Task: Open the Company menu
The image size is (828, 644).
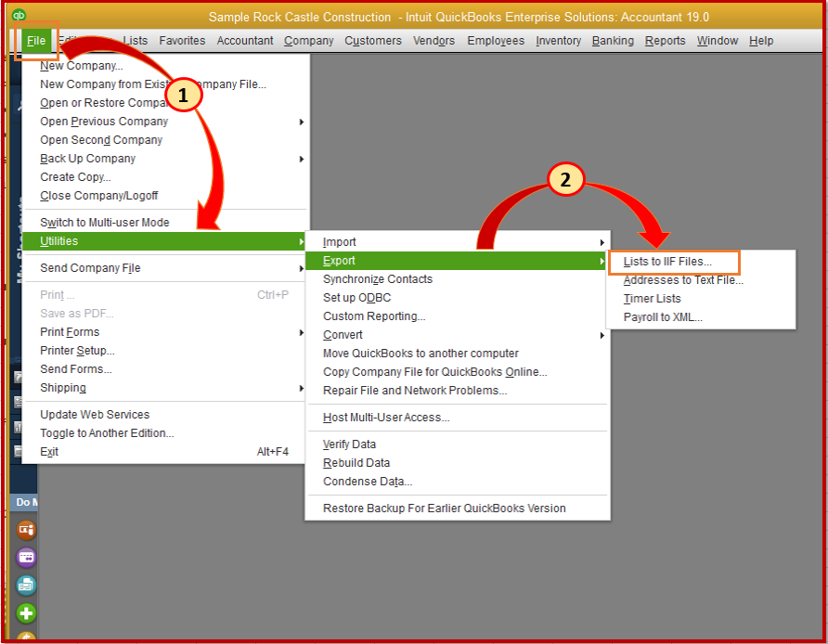Action: [x=309, y=41]
